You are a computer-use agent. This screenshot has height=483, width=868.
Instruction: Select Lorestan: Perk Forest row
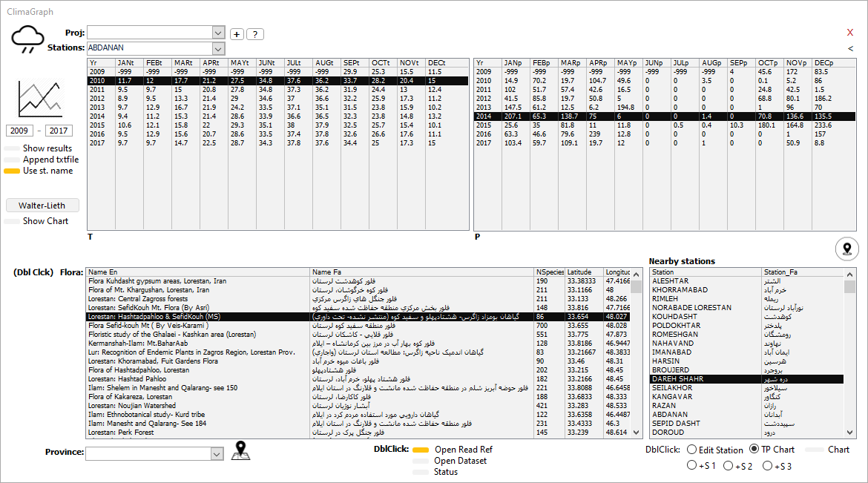click(359, 432)
